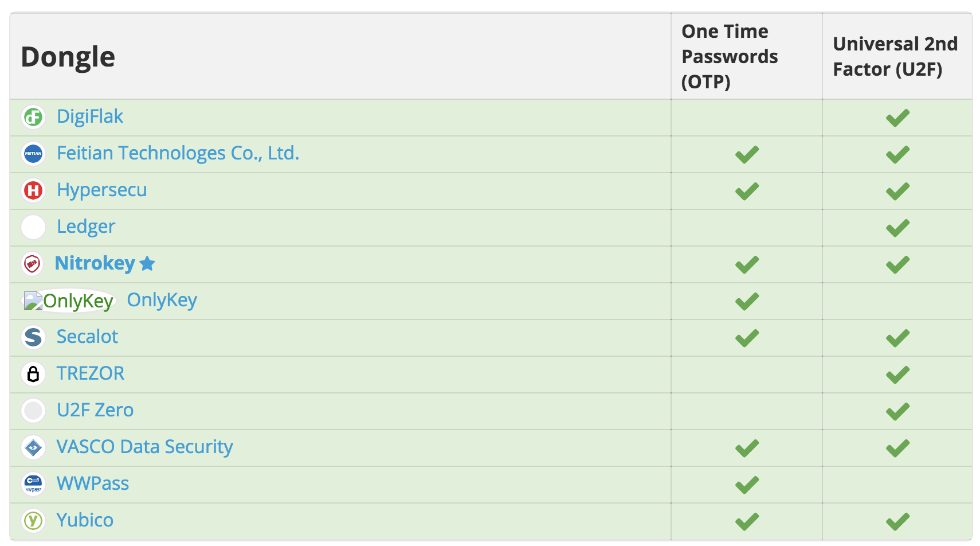
Task: Click the Ledger blank logo circle
Action: pos(33,227)
